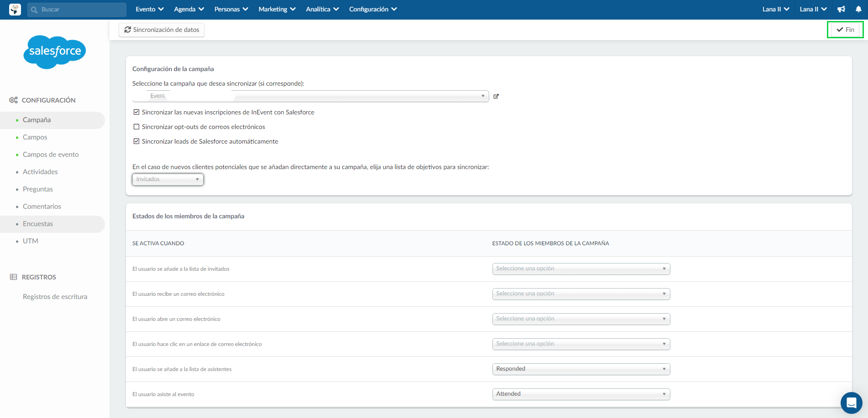Expand the first Lana II account dropdown

(776, 9)
